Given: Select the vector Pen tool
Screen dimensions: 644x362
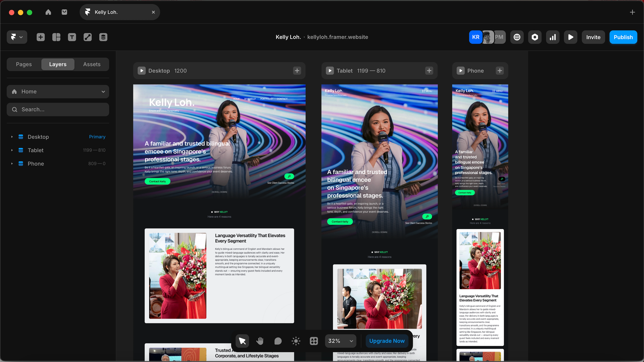Looking at the screenshot, I should (x=88, y=37).
